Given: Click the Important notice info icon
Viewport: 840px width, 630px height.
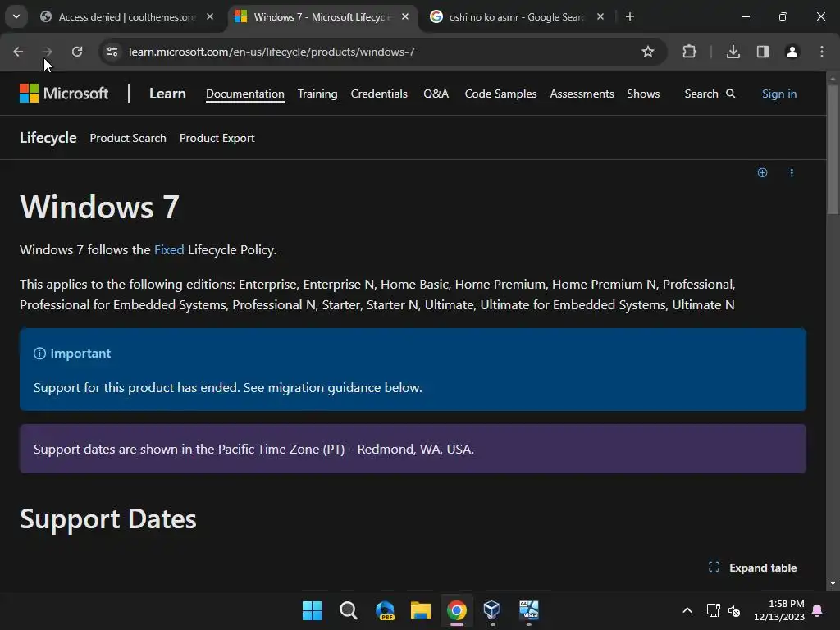Looking at the screenshot, I should 39,354.
